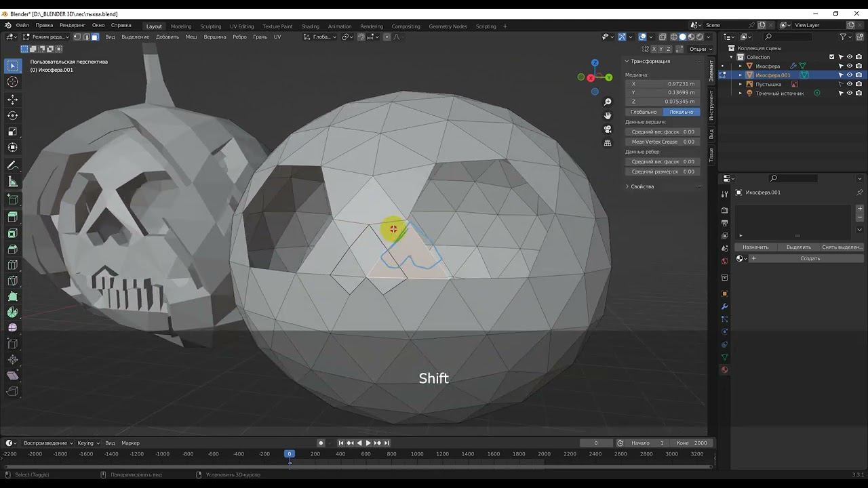
Task: Open the Modifier wrench properties tab
Action: point(724,306)
